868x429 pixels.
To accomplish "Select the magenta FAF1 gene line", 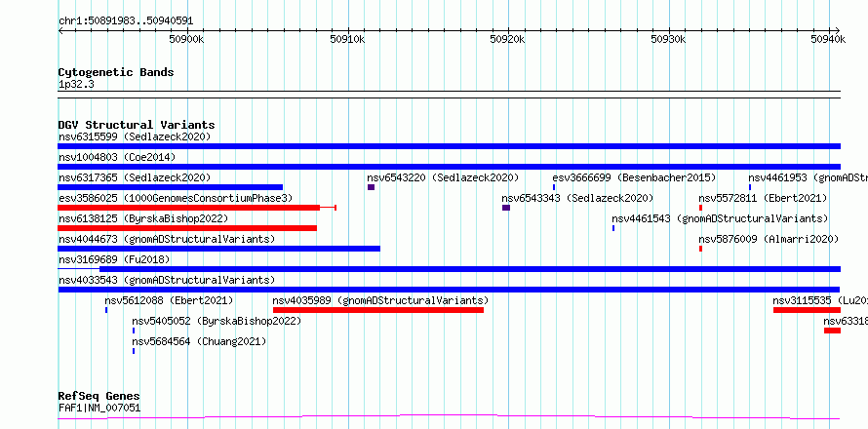I will [x=449, y=417].
